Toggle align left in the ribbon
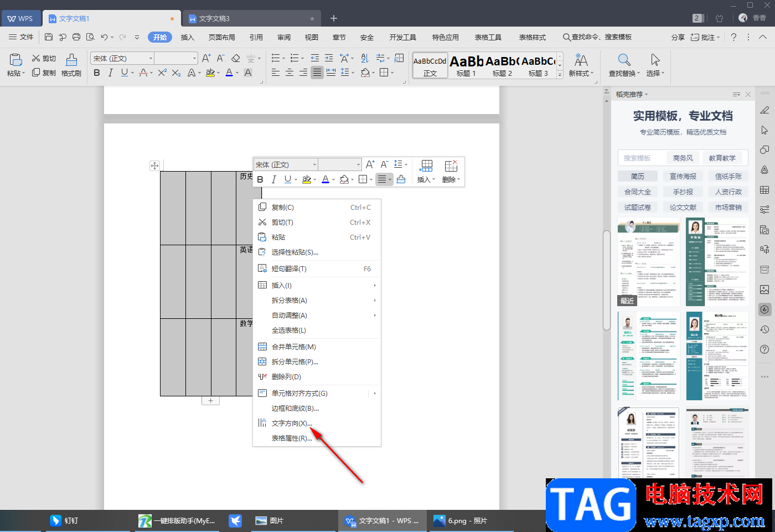Screen dimensions: 775x532 click(x=276, y=73)
